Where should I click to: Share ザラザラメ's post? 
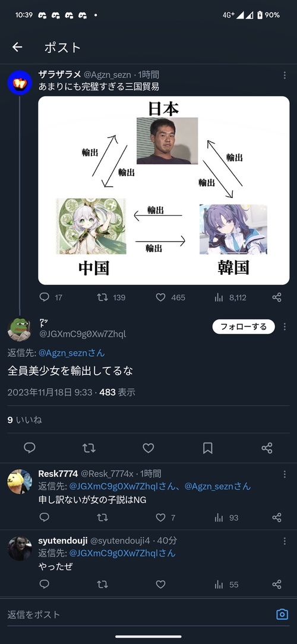pos(277,297)
